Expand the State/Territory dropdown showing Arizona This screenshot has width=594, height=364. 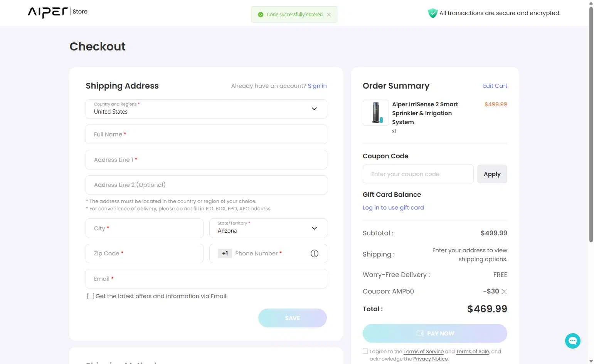[268, 228]
